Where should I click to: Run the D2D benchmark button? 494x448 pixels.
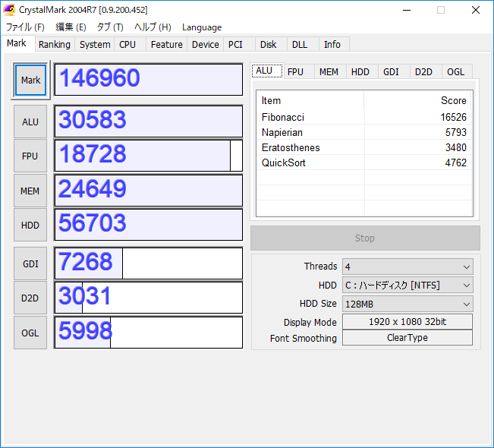(30, 298)
